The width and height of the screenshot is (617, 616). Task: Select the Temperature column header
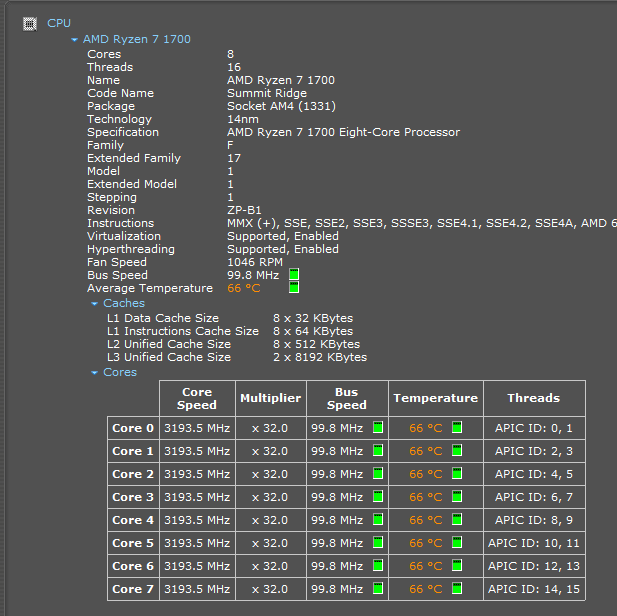point(436,398)
